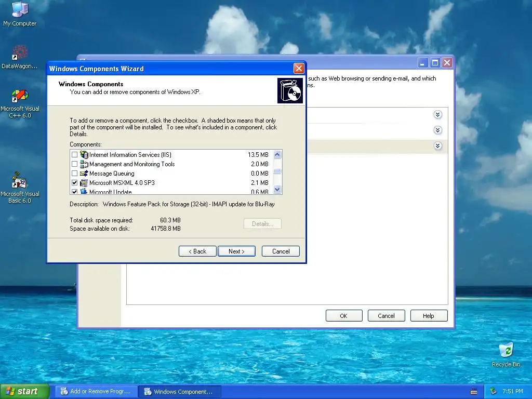Cancel the Windows Components Wizard
Image resolution: width=532 pixels, height=399 pixels.
[x=281, y=251]
